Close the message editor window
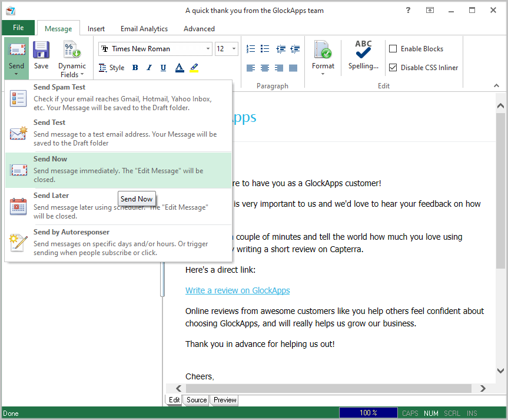Screen dimensions: 508x420 pos(493,11)
